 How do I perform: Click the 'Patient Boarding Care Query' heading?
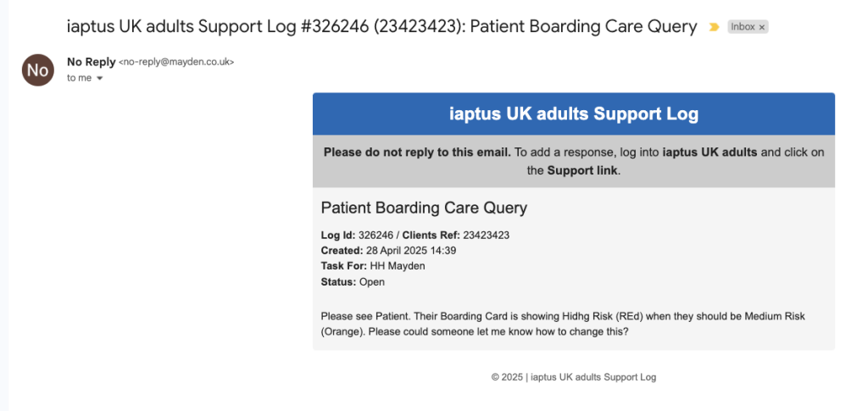pyautogui.click(x=424, y=208)
